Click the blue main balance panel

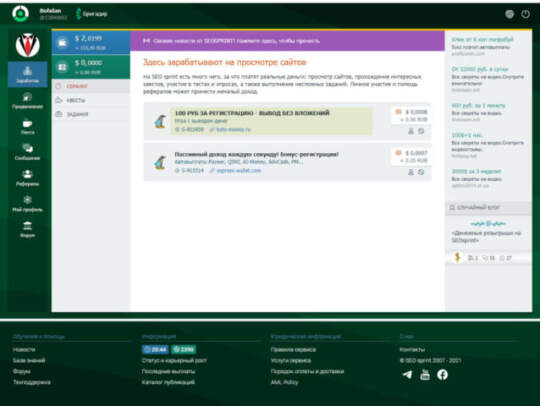[x=91, y=43]
